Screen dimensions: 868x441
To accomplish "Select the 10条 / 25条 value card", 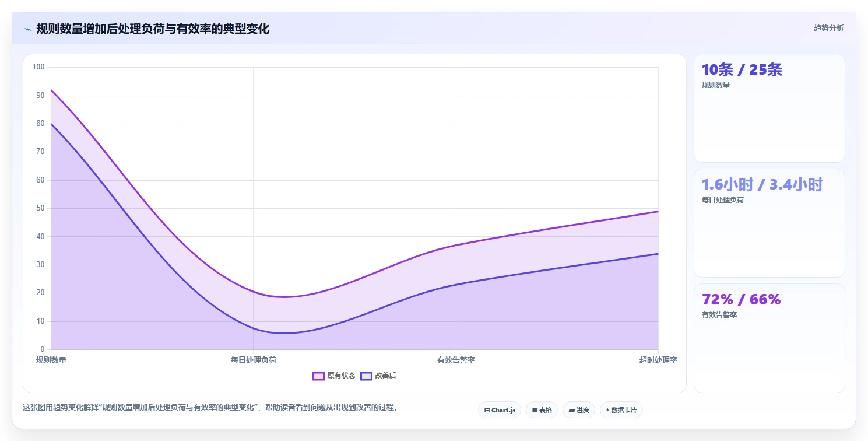I will (769, 108).
